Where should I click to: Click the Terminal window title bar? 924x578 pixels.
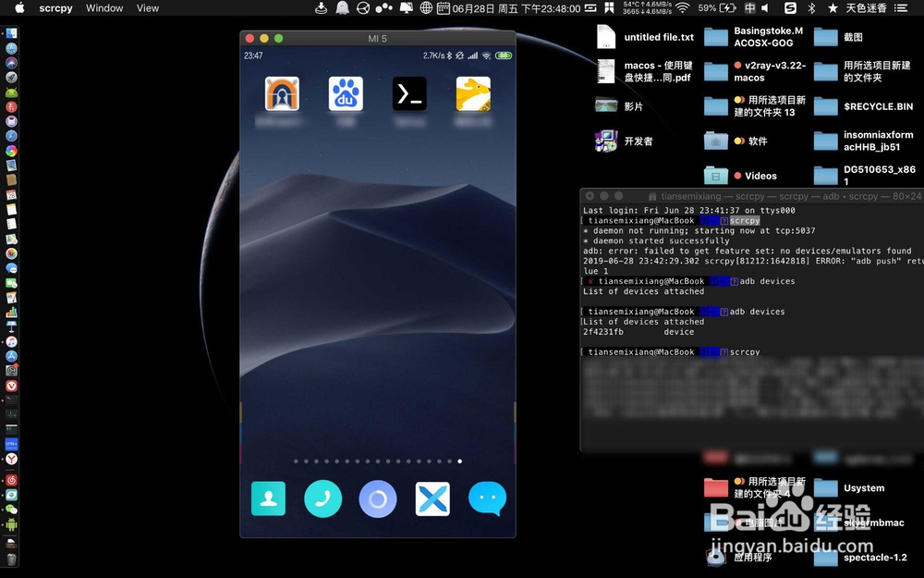click(752, 196)
